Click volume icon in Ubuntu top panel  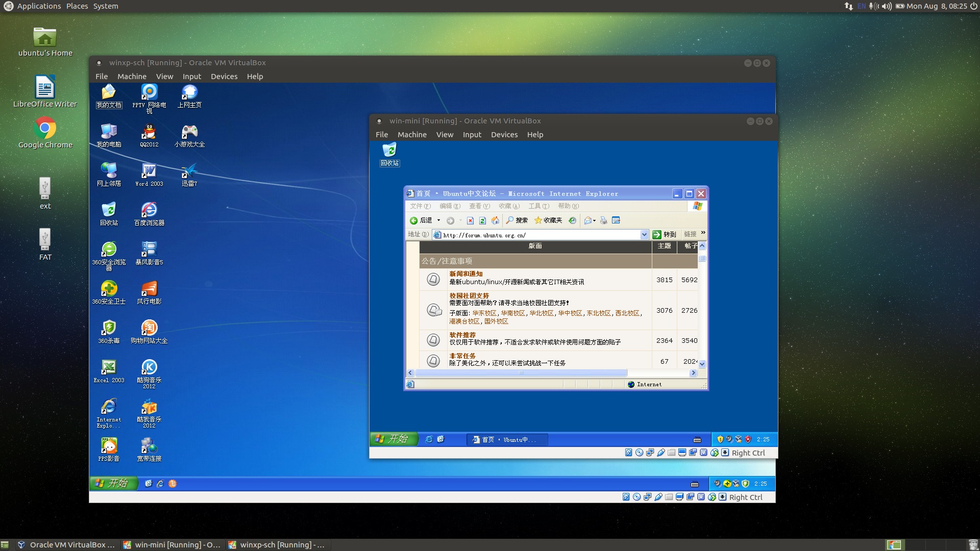(x=887, y=6)
